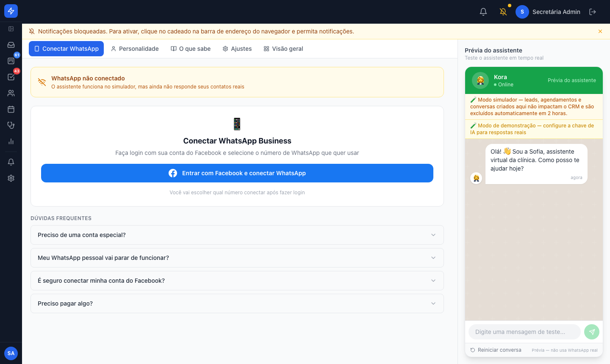610x364 pixels.
Task: Dismiss the blocked notifications banner
Action: coord(600,31)
